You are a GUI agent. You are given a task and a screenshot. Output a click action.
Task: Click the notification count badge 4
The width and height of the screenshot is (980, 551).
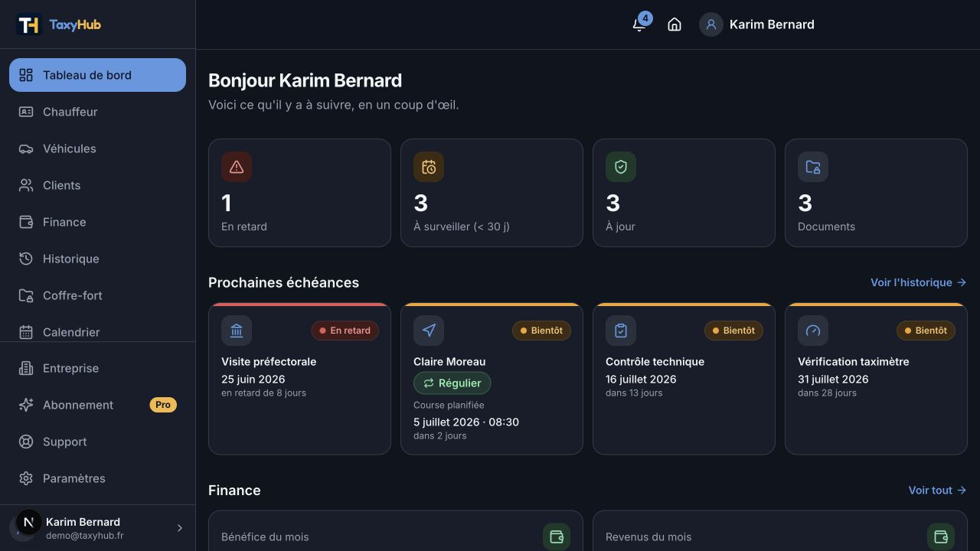pyautogui.click(x=645, y=18)
